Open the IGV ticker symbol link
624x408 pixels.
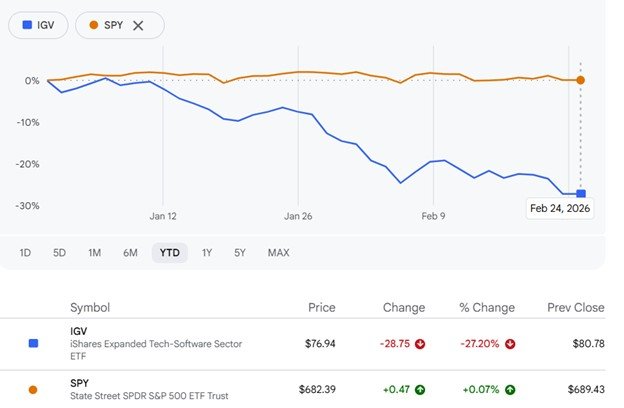pyautogui.click(x=80, y=329)
